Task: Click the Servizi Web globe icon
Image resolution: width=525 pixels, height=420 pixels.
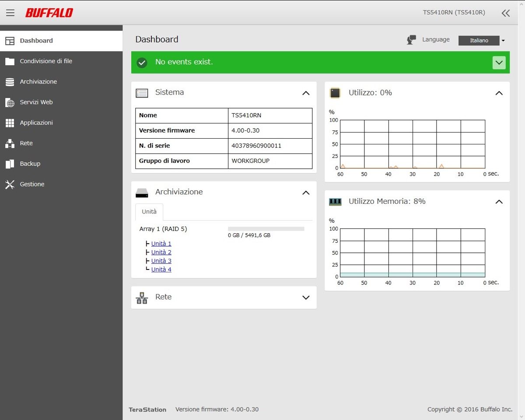Action: tap(10, 102)
